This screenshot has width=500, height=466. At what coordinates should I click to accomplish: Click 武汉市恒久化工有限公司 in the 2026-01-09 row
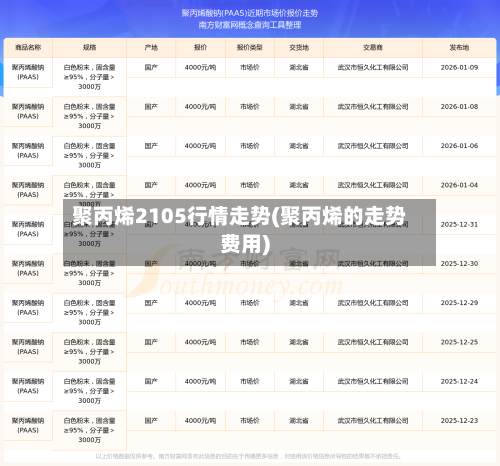[x=373, y=67]
